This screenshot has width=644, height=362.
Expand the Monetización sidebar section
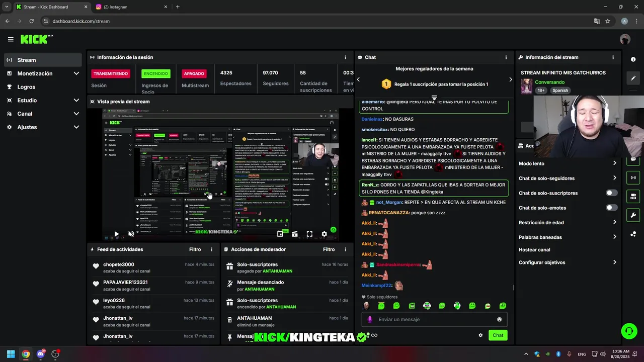coord(76,73)
